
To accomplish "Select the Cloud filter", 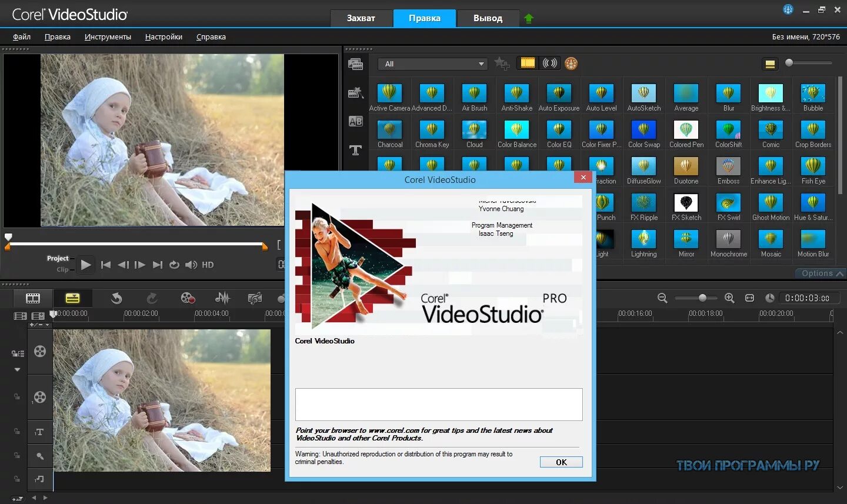I will [x=475, y=134].
